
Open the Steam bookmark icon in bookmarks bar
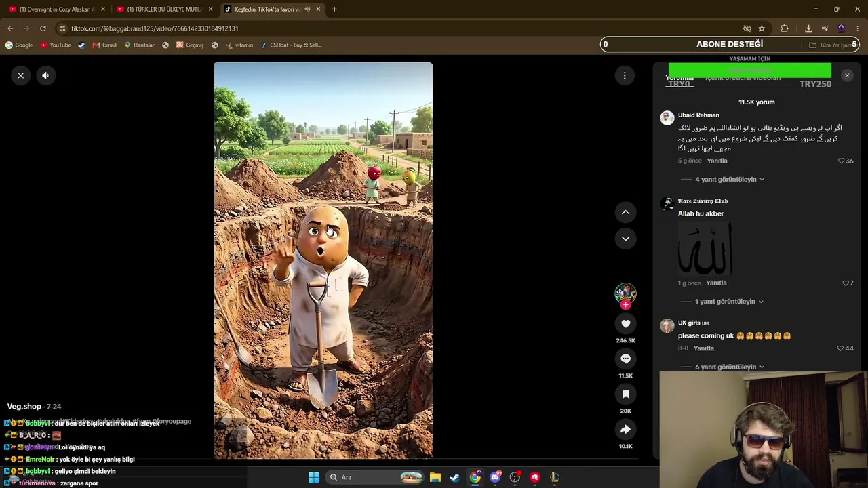point(81,45)
